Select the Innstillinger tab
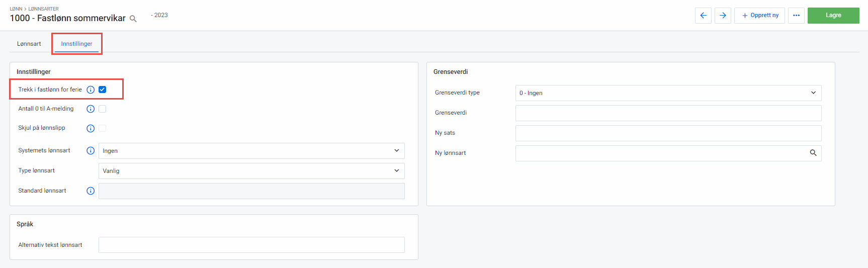Screen dimensions: 868x268 point(77,44)
